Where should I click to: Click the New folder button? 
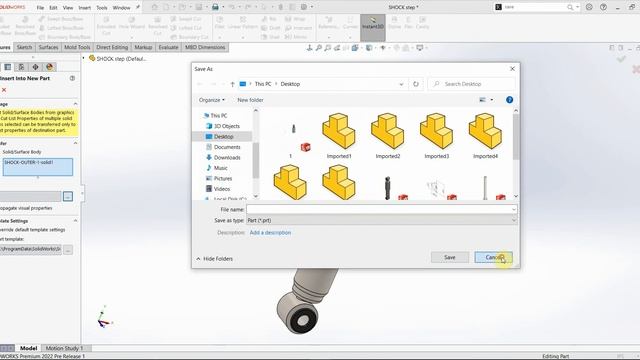click(250, 100)
